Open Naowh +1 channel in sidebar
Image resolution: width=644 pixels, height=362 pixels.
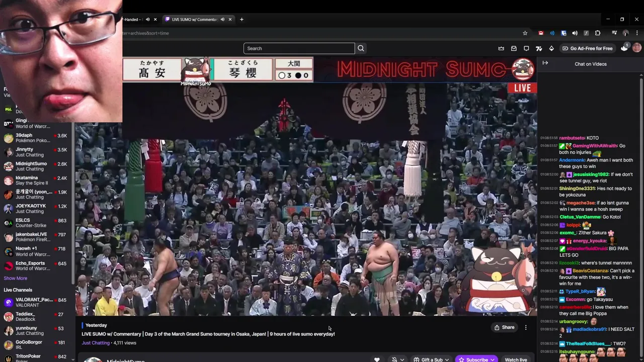tap(36, 251)
